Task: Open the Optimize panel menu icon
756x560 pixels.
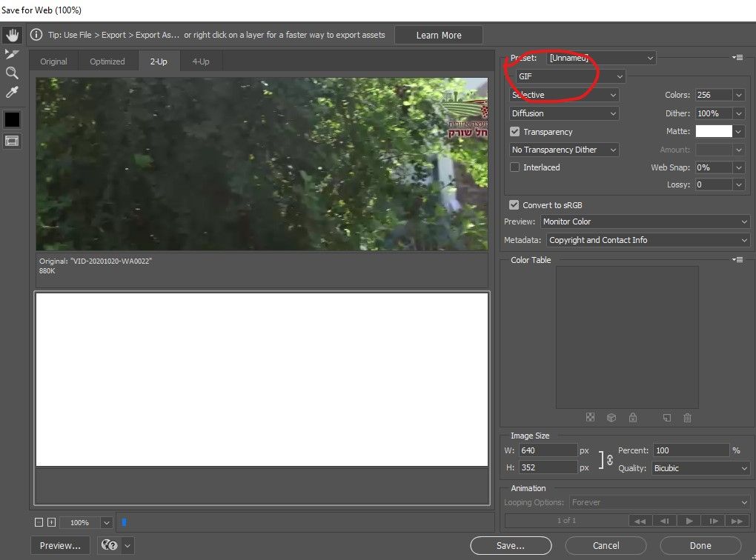Action: tap(737, 57)
